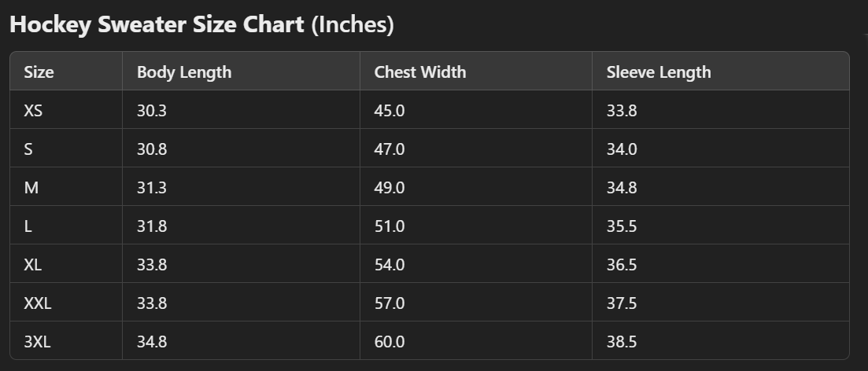Screen dimensions: 868x371
Task: Click the M size row label
Action: coord(30,188)
